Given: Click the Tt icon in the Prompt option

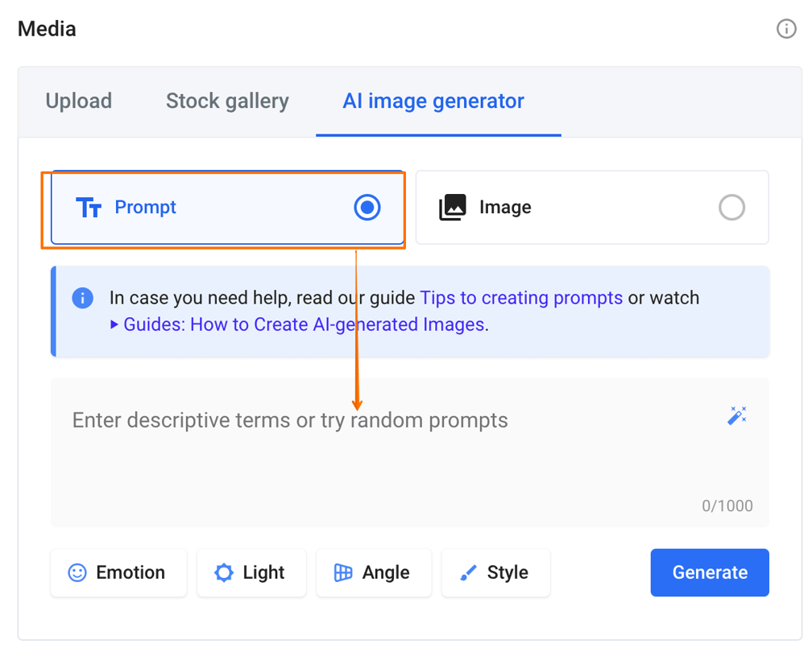Looking at the screenshot, I should [x=90, y=207].
